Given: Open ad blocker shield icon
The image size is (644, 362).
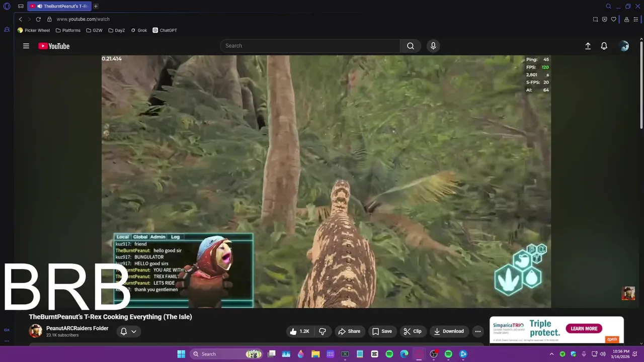Looking at the screenshot, I should (x=604, y=19).
